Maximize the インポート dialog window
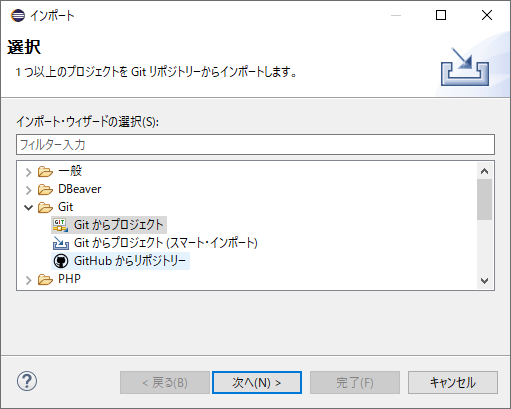 click(441, 15)
